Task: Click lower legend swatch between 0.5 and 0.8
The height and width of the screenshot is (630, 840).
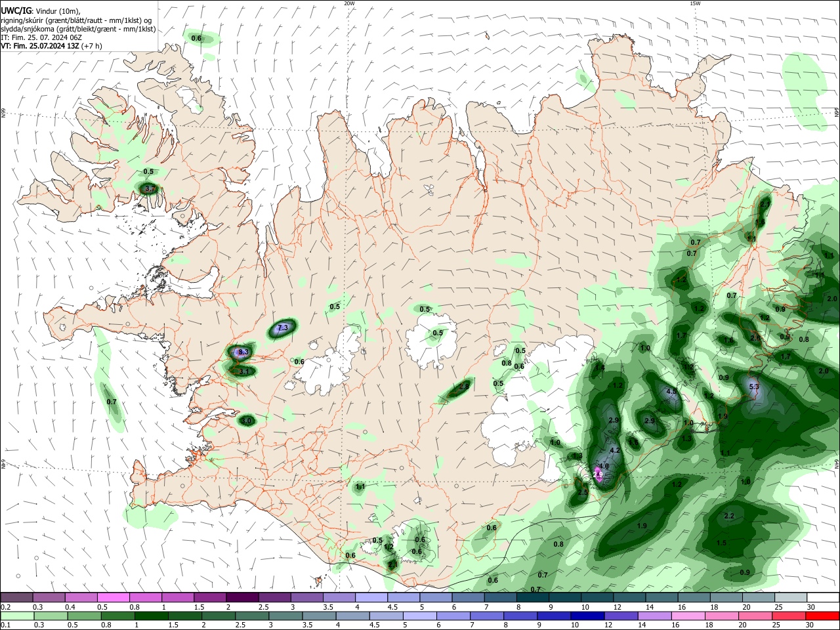Action: (x=84, y=616)
